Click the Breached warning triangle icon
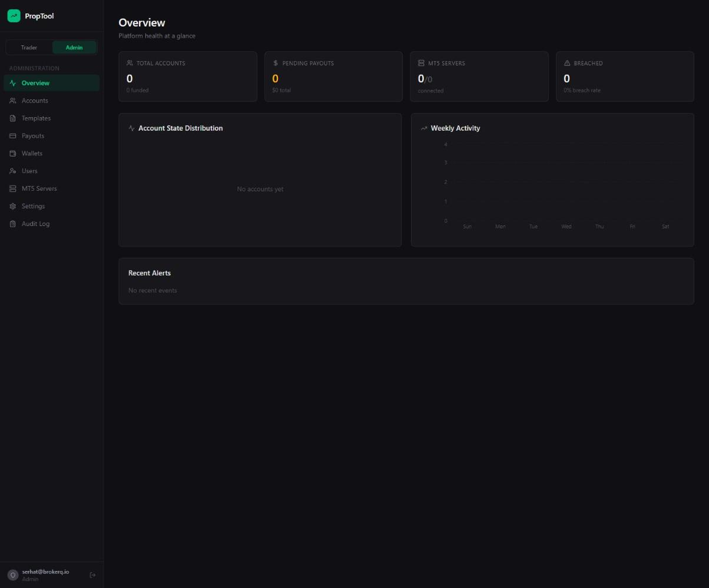Screen dimensions: 709x588 pos(567,63)
